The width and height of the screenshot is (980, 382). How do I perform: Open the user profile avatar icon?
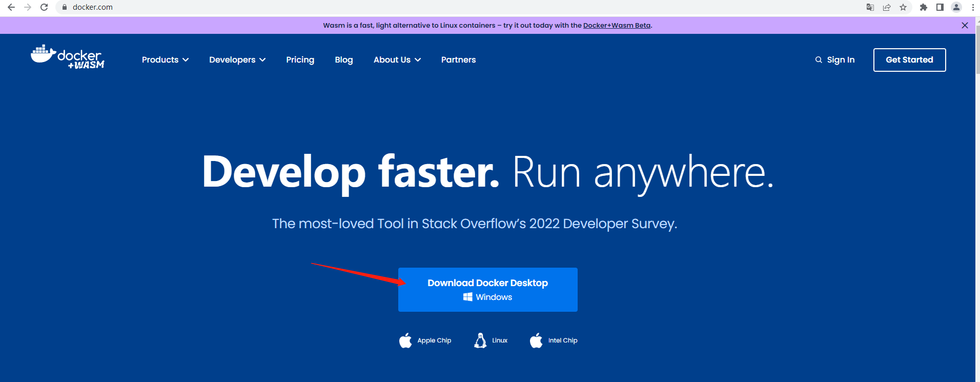pyautogui.click(x=956, y=7)
